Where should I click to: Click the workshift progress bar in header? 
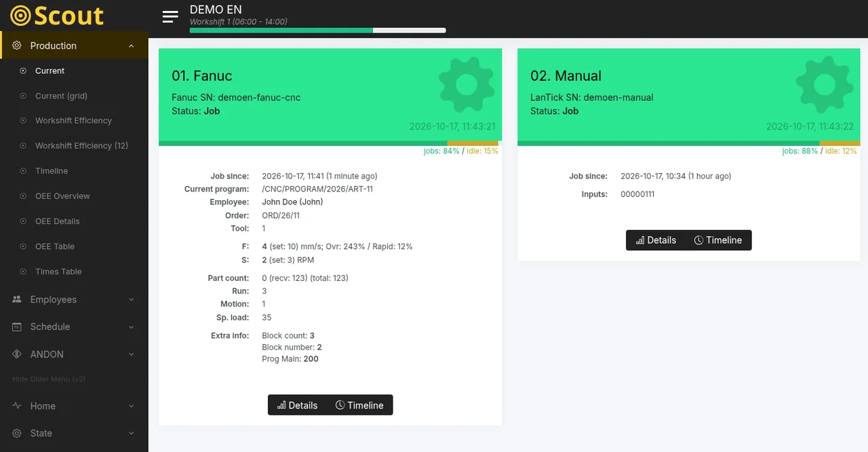pos(317,31)
